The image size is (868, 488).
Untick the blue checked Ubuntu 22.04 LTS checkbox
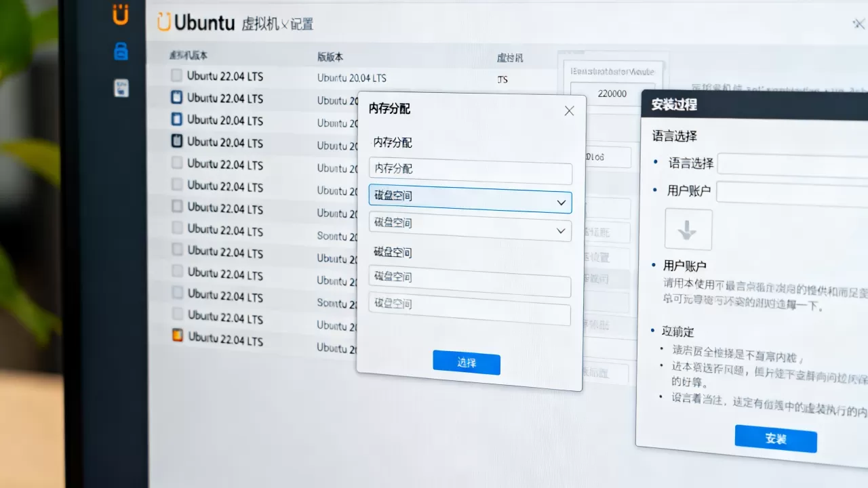pos(176,97)
